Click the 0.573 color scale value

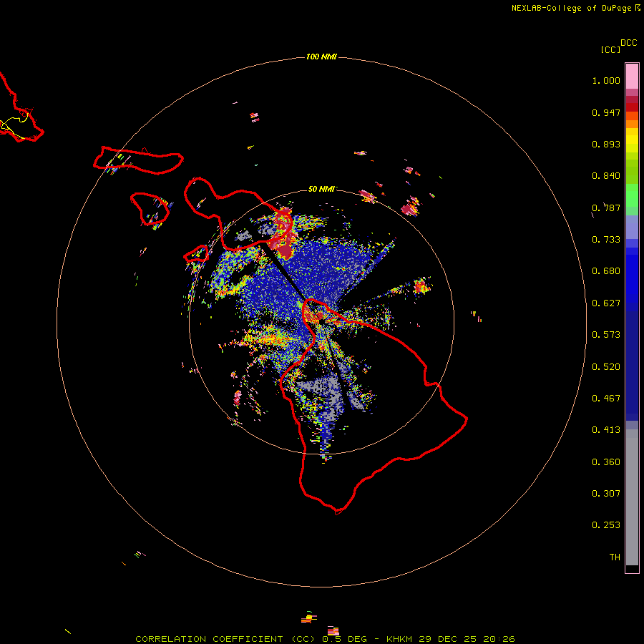click(x=606, y=335)
